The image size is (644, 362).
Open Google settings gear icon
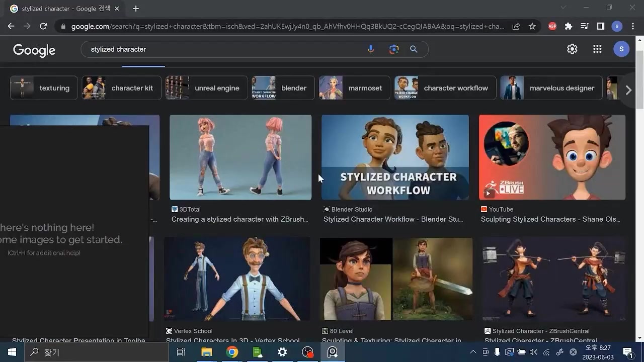pos(572,49)
